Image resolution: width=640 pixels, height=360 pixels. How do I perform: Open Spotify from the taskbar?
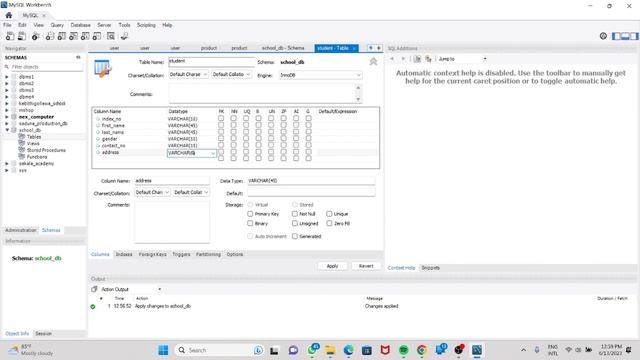pos(404,350)
